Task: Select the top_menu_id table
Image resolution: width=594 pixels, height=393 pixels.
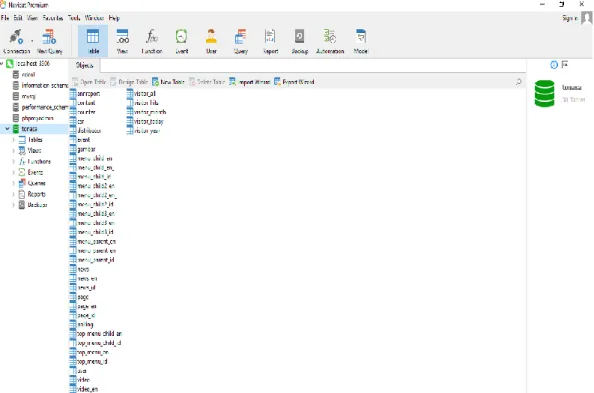Action: tap(89, 362)
